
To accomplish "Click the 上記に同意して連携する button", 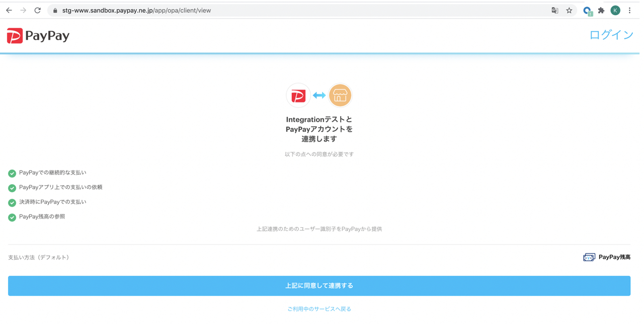I will click(x=319, y=286).
